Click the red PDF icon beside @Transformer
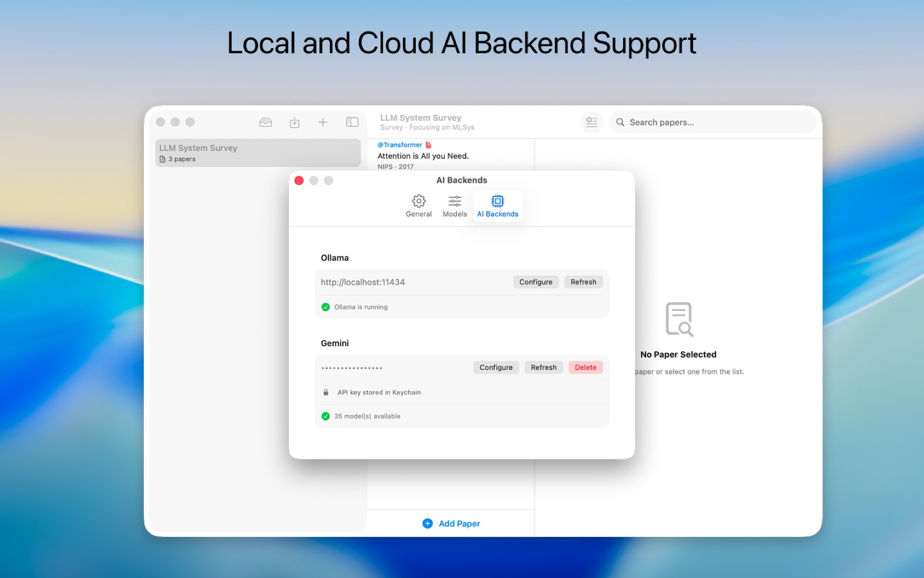Image resolution: width=924 pixels, height=578 pixels. [x=429, y=145]
